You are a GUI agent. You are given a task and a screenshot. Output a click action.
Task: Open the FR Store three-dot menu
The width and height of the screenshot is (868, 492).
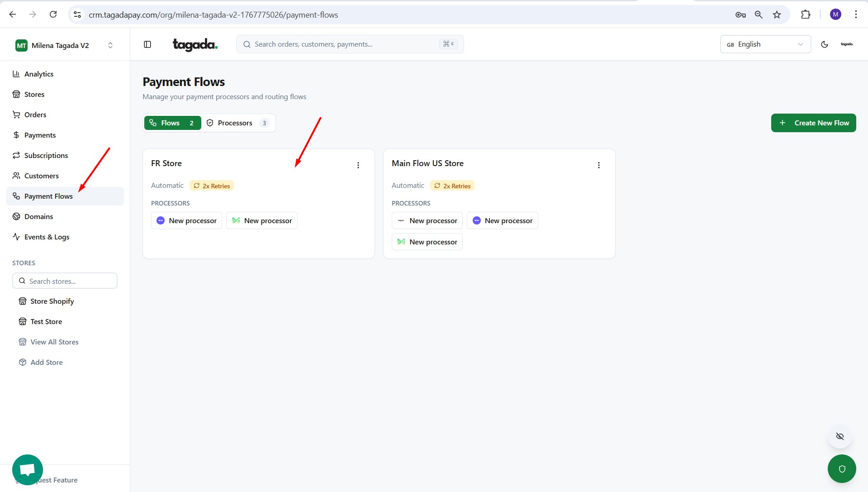tap(358, 165)
